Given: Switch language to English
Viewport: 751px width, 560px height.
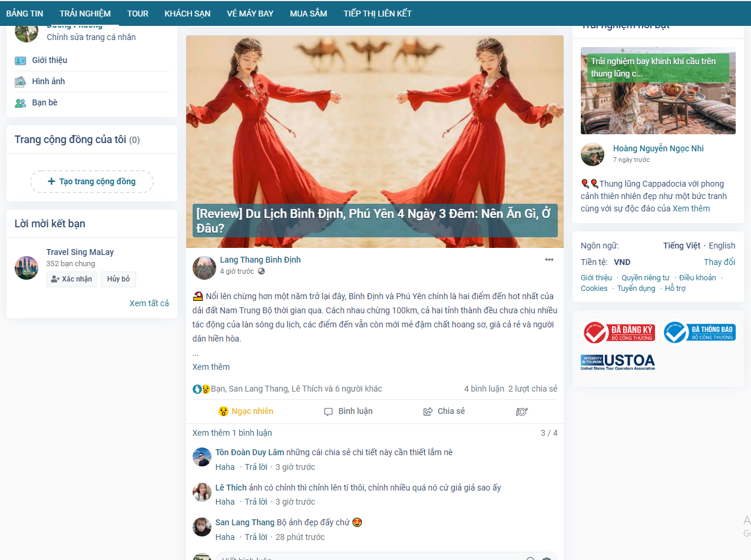Looking at the screenshot, I should click(722, 246).
